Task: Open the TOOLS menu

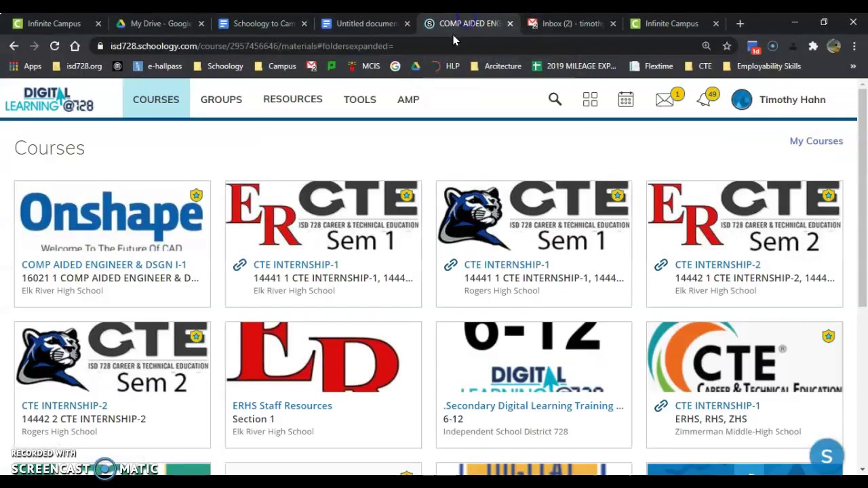Action: pos(359,99)
